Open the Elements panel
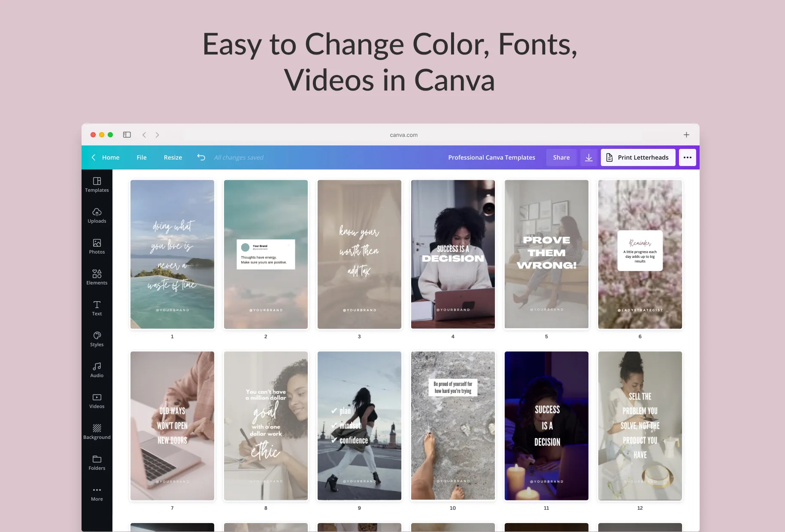Image resolution: width=785 pixels, height=532 pixels. point(97,278)
